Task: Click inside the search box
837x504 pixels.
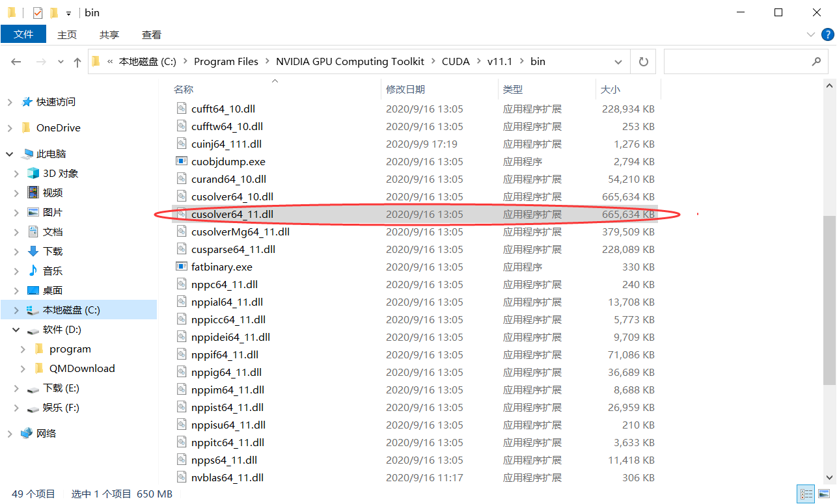Action: tap(746, 61)
